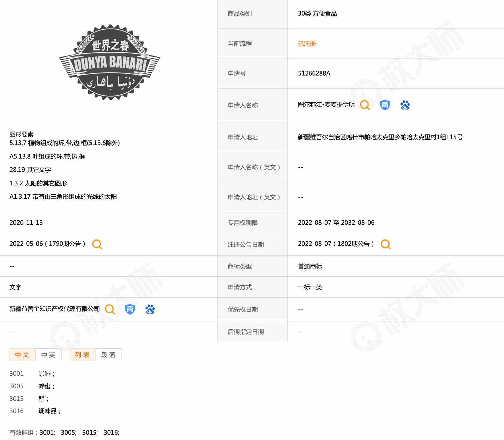Screen dimensions: 504x440
Task: Click search icon next to 1790期公告
Action: tap(97, 244)
